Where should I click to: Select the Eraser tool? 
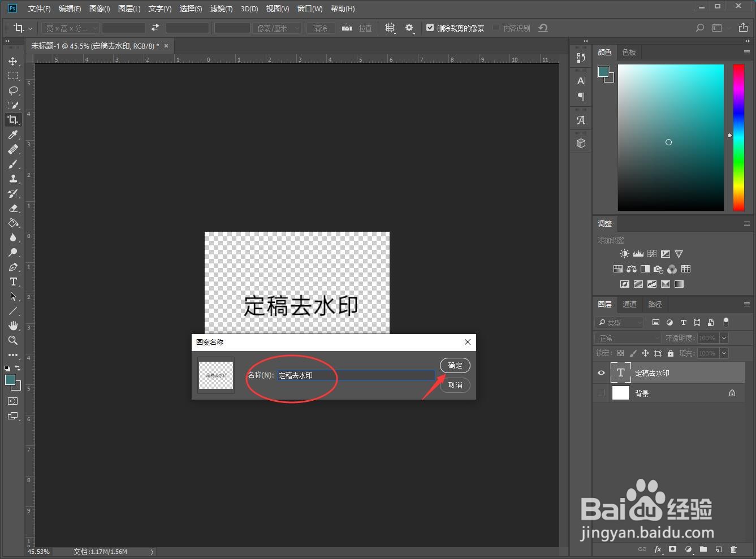click(13, 208)
